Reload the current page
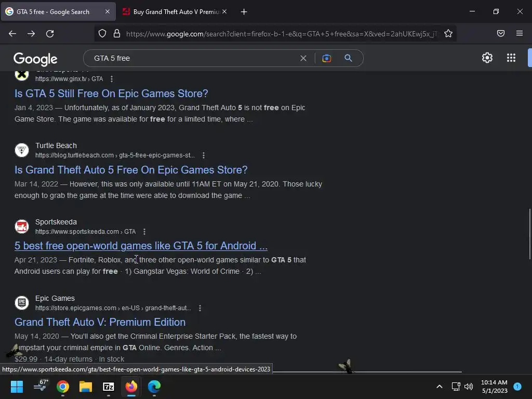This screenshot has height=399, width=532. click(x=50, y=34)
